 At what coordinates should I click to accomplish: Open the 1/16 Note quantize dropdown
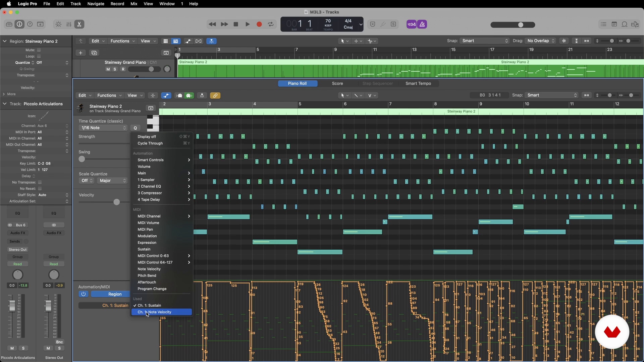[103, 128]
